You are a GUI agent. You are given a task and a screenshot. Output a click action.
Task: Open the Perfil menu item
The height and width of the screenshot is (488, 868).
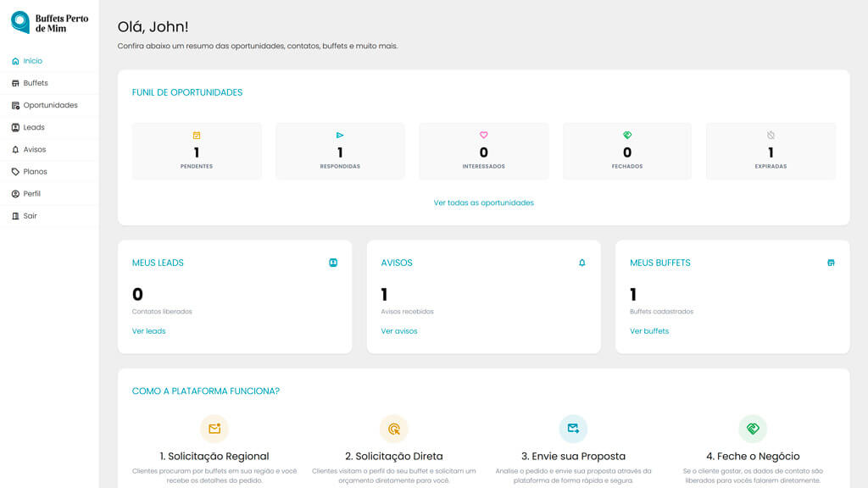[x=49, y=194]
